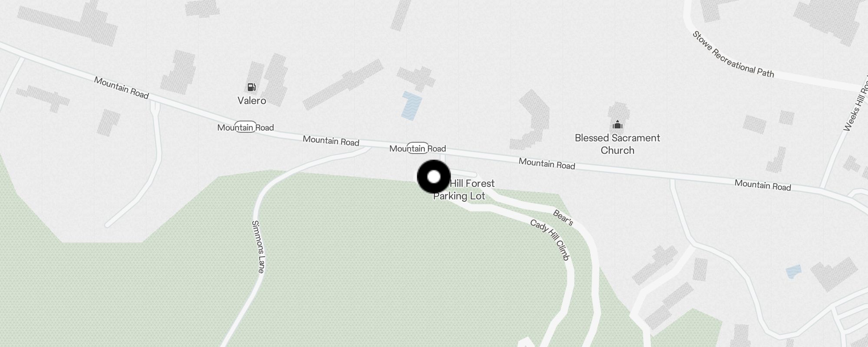Select the Simmons Lane street label
The image size is (868, 347).
(258, 247)
